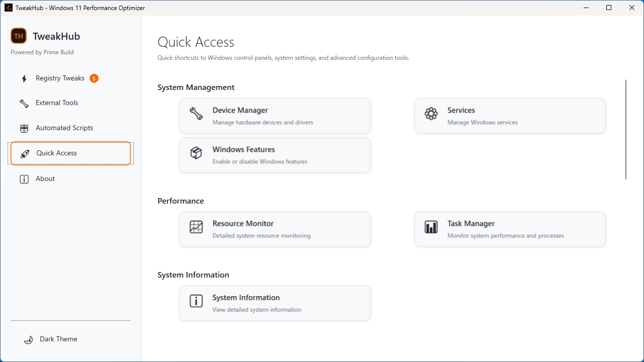Click the Windows Features box icon
Viewport: 644px width, 362px height.
(196, 153)
